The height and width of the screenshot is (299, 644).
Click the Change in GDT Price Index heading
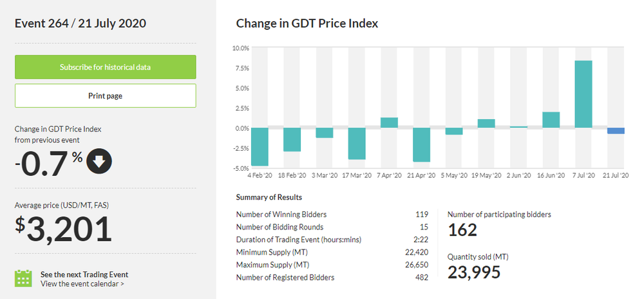[x=307, y=24]
